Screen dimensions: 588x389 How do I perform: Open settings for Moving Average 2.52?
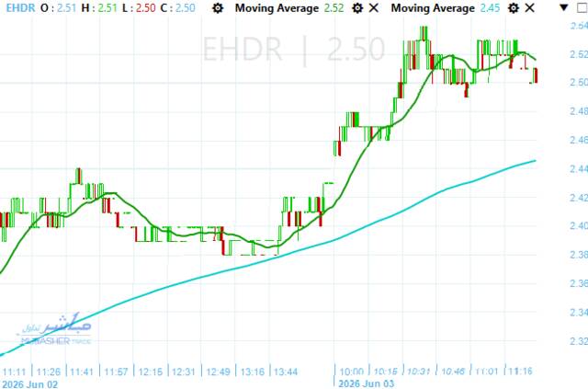click(x=357, y=8)
